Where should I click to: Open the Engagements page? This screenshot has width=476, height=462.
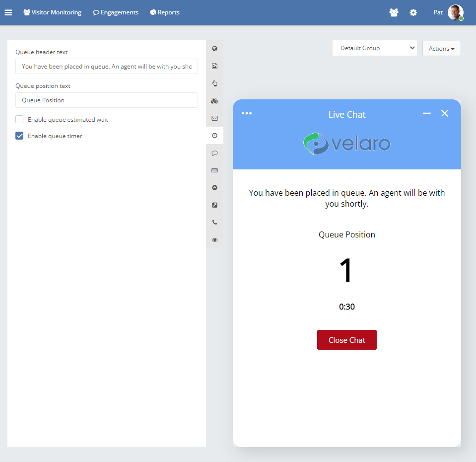(x=116, y=12)
